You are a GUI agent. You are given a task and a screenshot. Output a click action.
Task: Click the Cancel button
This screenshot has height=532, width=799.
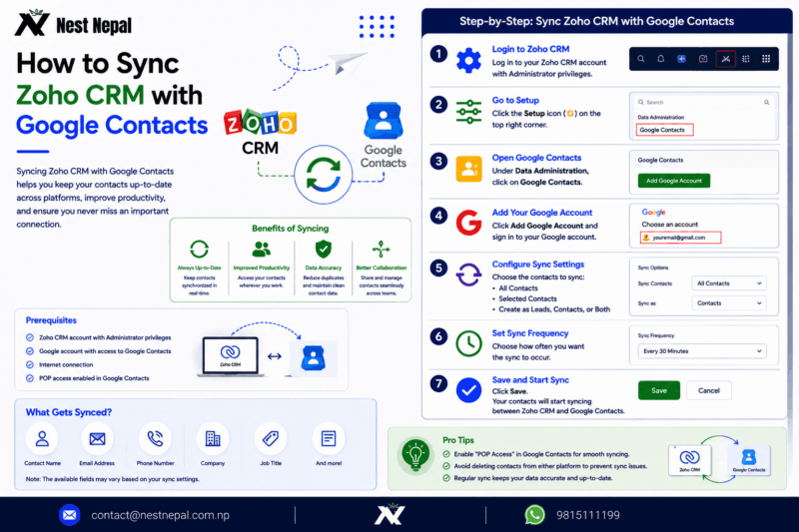click(x=709, y=390)
